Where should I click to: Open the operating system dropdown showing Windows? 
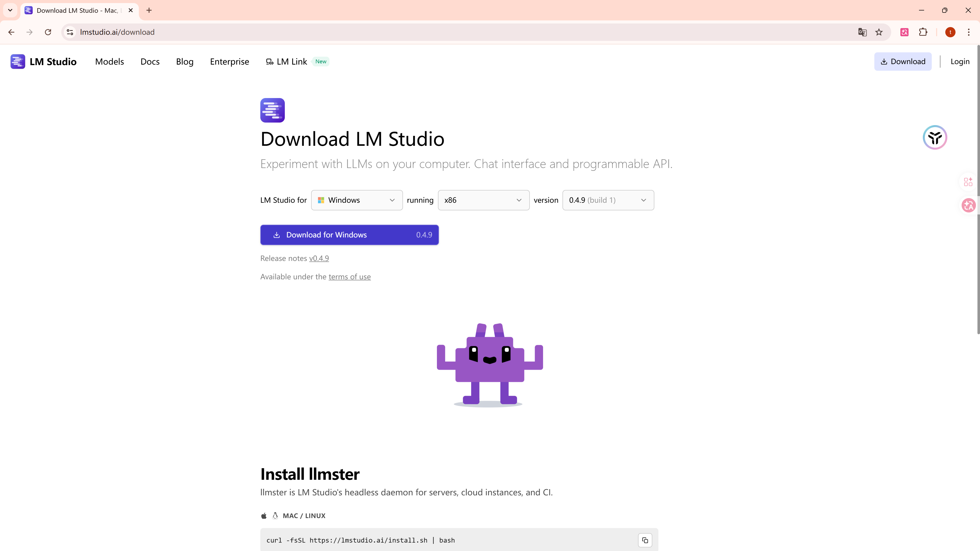pos(357,200)
